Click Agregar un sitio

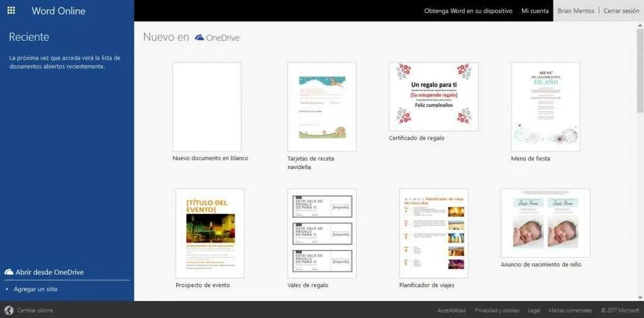36,289
